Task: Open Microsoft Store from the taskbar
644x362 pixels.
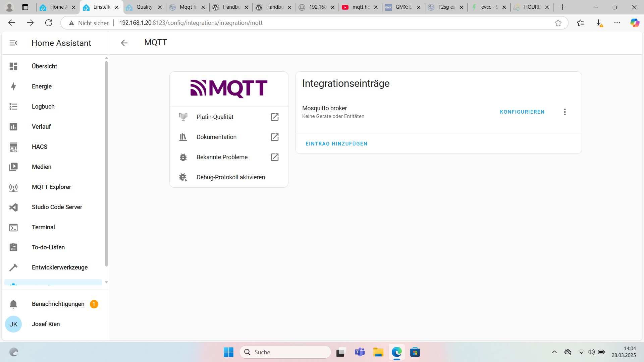Action: [415, 352]
